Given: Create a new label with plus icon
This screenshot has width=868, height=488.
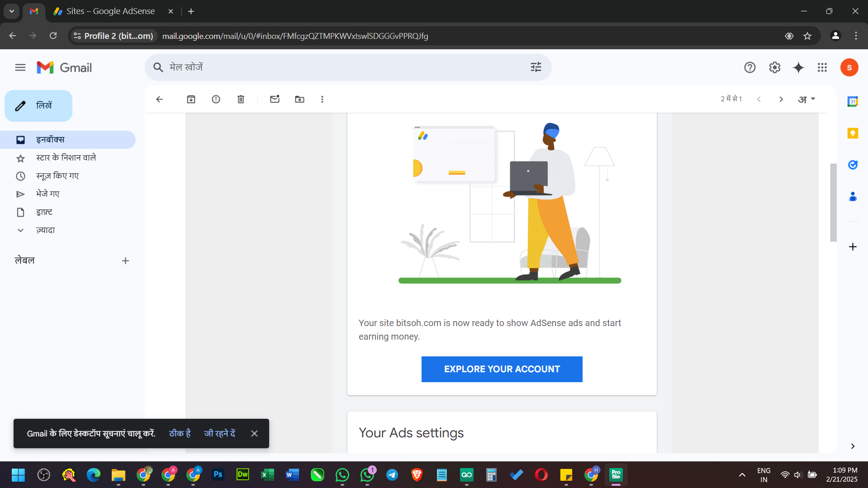Looking at the screenshot, I should 125,261.
